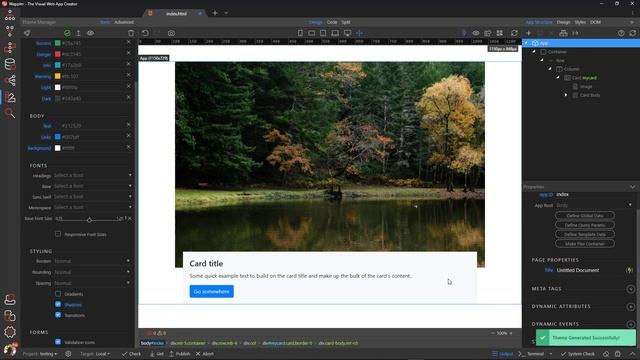Open the Monospace font dropdown
640x360 pixels.
tap(93, 207)
